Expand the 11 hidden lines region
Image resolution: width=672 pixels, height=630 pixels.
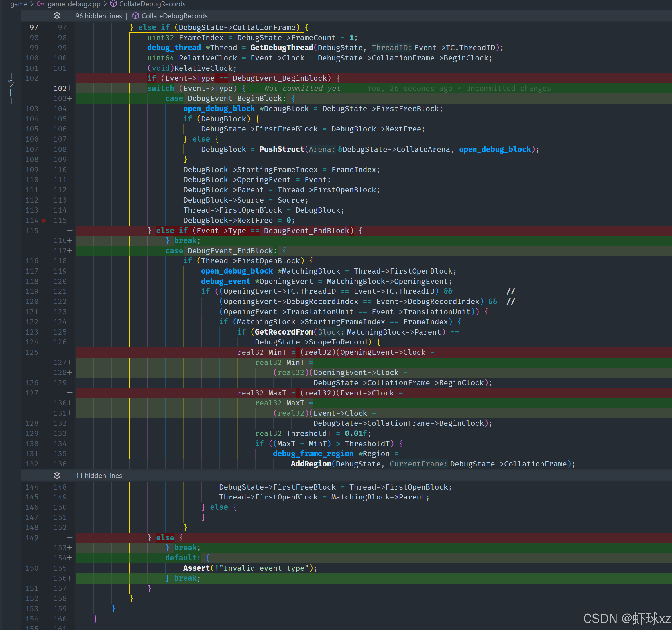[98, 475]
